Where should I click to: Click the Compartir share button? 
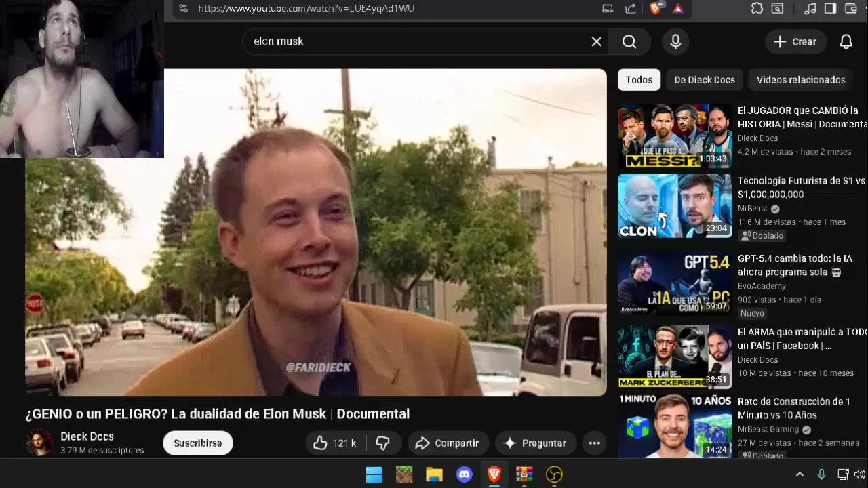click(448, 443)
